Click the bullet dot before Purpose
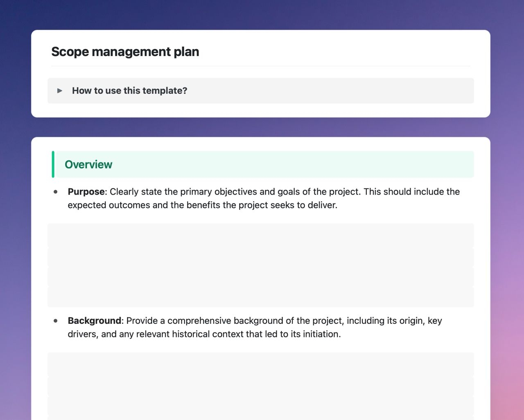The image size is (524, 420). [x=56, y=192]
